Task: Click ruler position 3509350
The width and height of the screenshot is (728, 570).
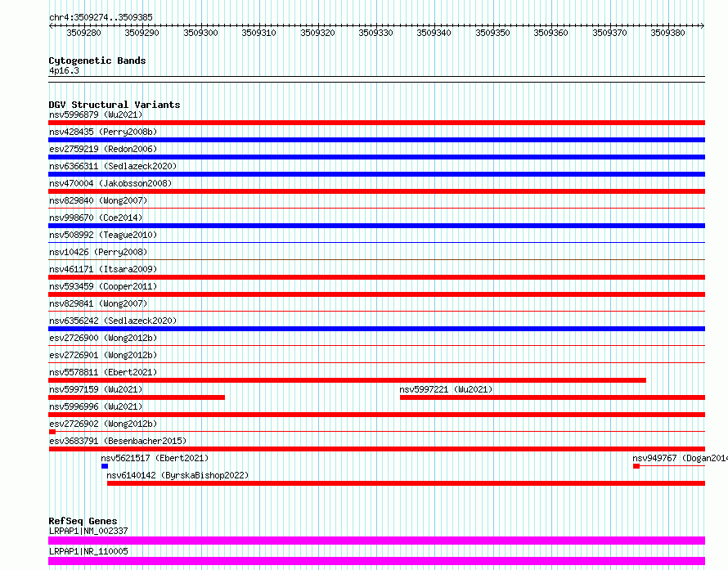Action: 492,33
